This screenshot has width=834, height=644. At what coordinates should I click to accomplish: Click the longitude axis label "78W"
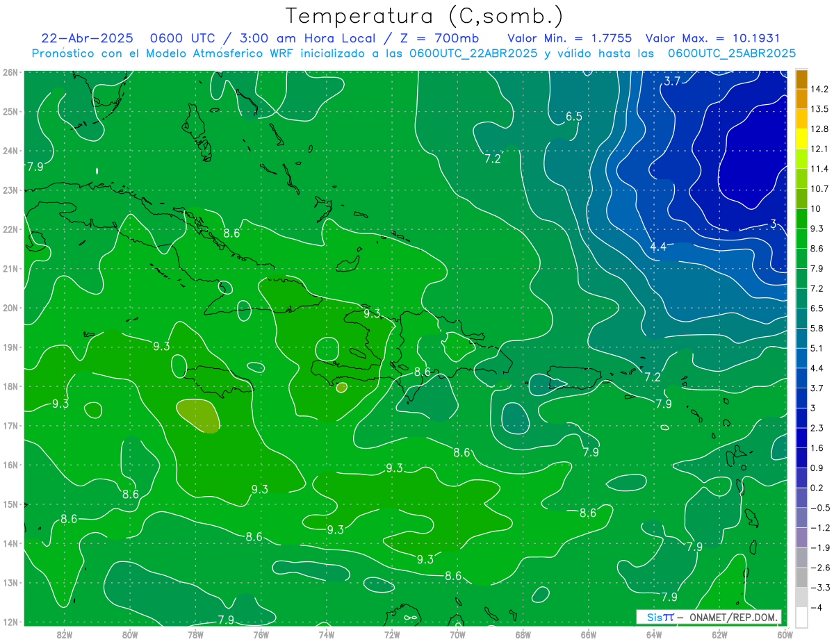tap(195, 634)
